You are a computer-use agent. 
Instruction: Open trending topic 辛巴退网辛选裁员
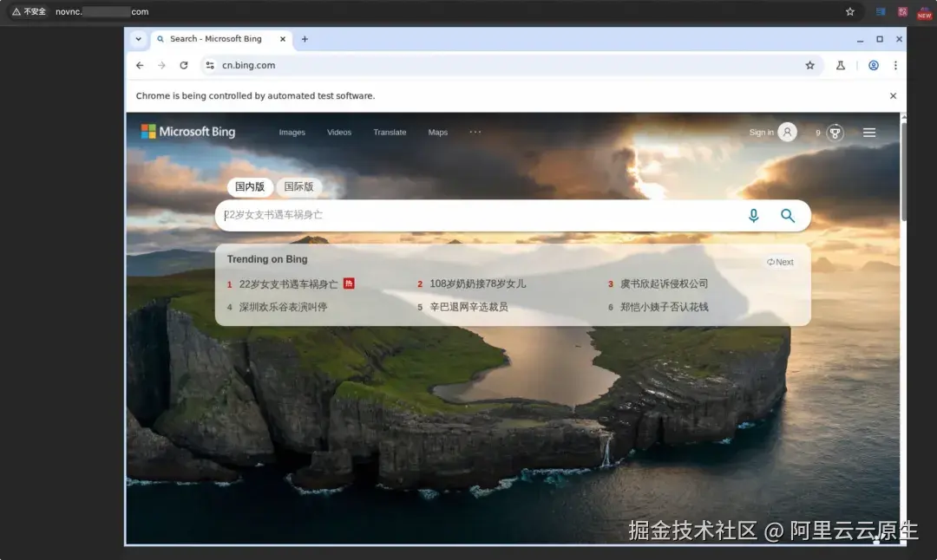coord(469,306)
